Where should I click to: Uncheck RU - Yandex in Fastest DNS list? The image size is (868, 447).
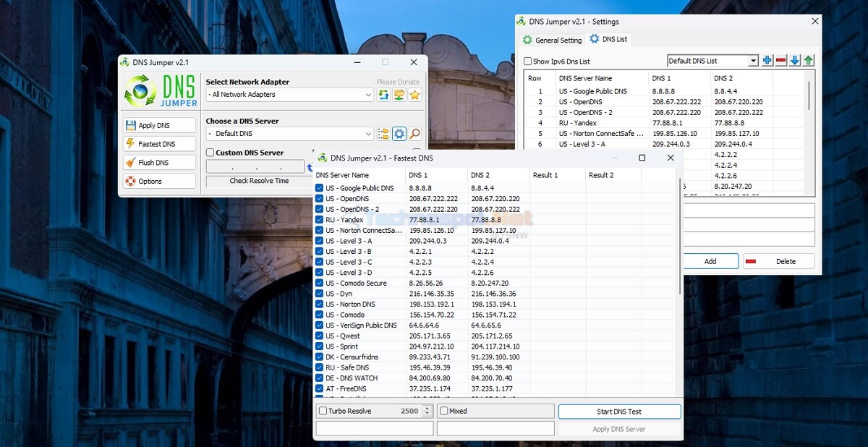tap(320, 220)
